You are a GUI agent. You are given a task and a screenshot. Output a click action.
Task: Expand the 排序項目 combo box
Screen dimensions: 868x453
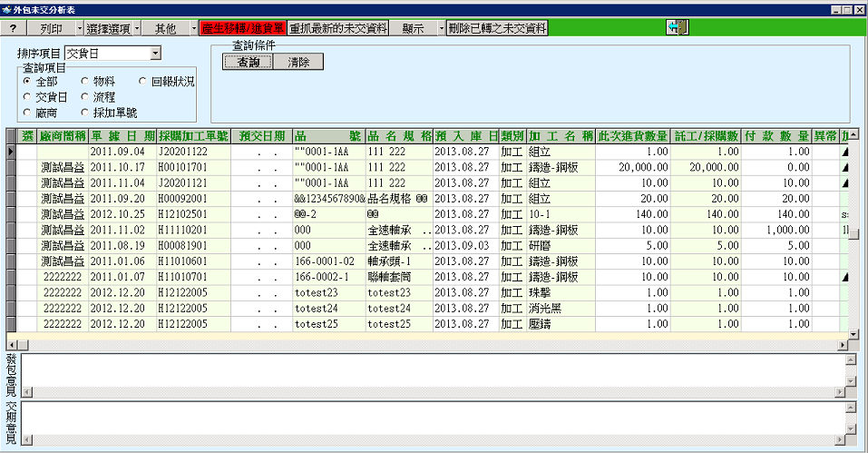[155, 54]
